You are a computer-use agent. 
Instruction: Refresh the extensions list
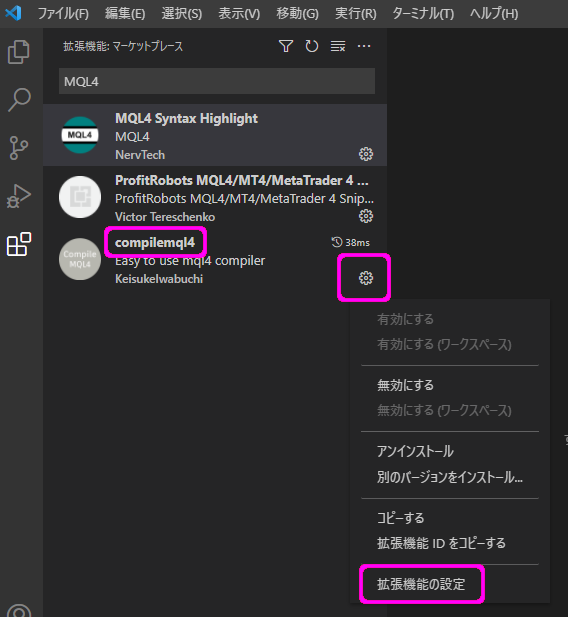pyautogui.click(x=312, y=46)
